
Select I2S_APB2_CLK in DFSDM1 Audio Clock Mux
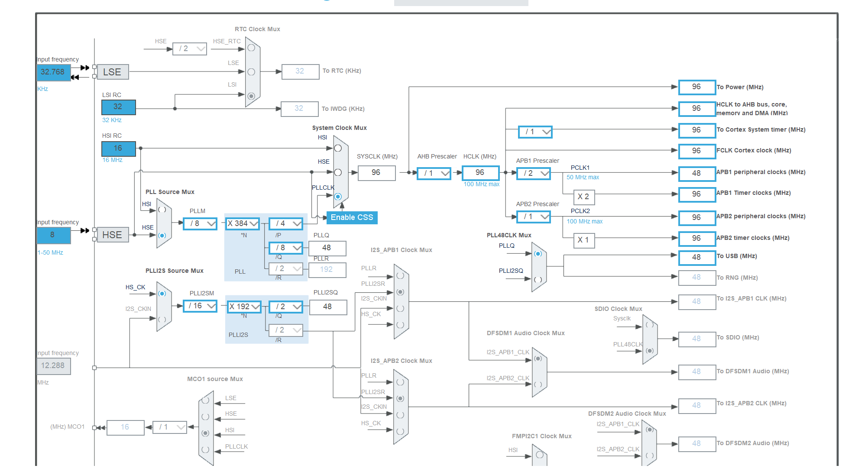pos(538,384)
